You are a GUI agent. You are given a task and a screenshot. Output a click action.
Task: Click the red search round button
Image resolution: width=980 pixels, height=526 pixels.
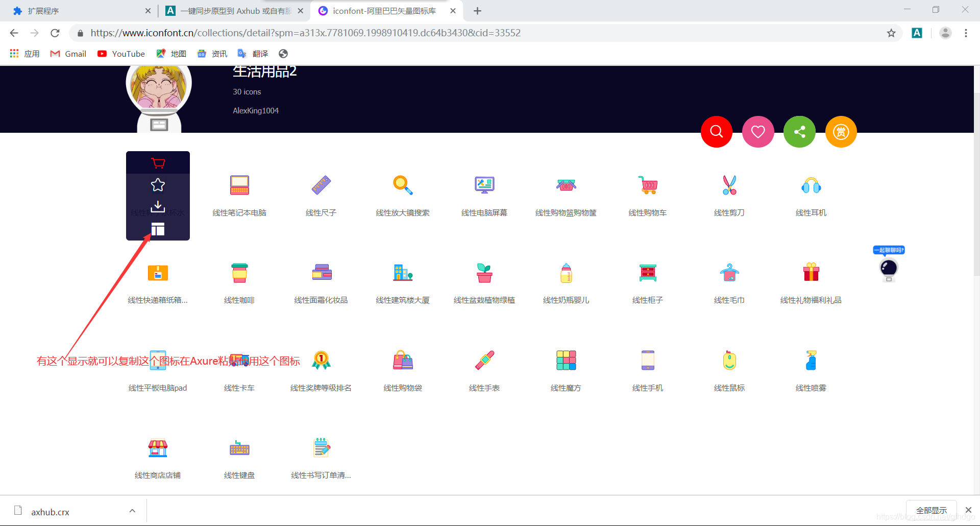pyautogui.click(x=717, y=132)
